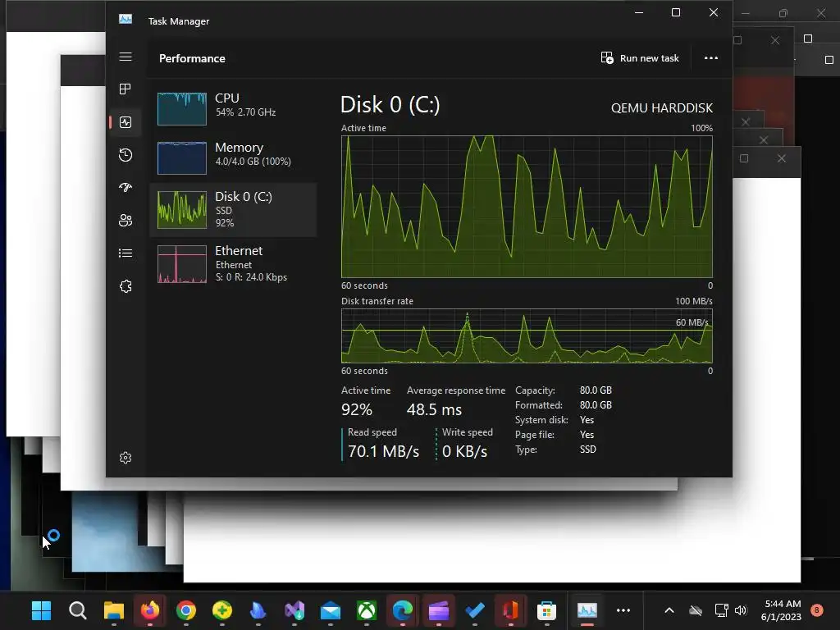Screen dimensions: 840x630
Task: Open the yellow plus app in taskbar
Action: tap(221, 610)
